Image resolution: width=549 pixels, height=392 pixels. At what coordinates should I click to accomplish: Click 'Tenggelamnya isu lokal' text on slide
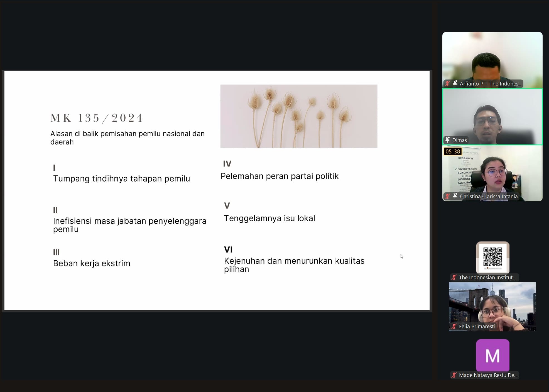point(269,218)
